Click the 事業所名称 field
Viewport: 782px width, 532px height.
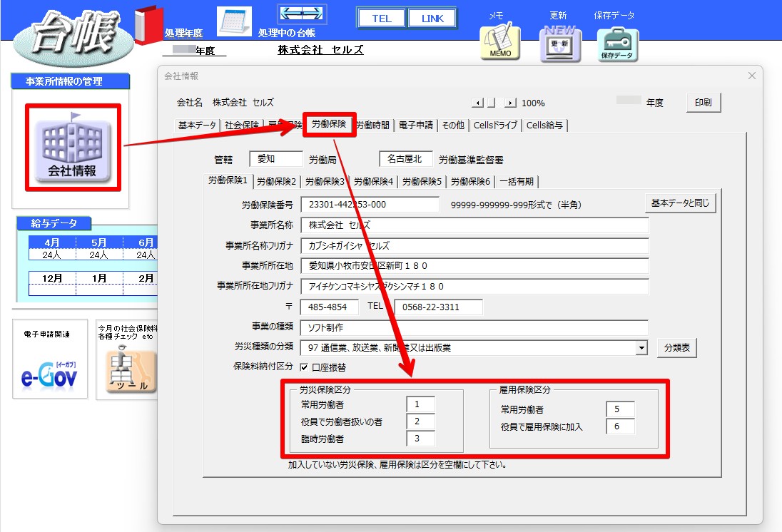click(474, 225)
